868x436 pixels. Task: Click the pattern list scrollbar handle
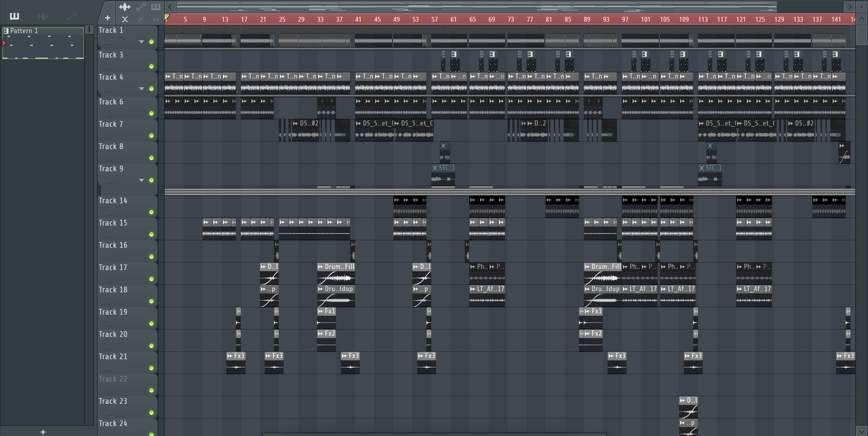coord(89,30)
